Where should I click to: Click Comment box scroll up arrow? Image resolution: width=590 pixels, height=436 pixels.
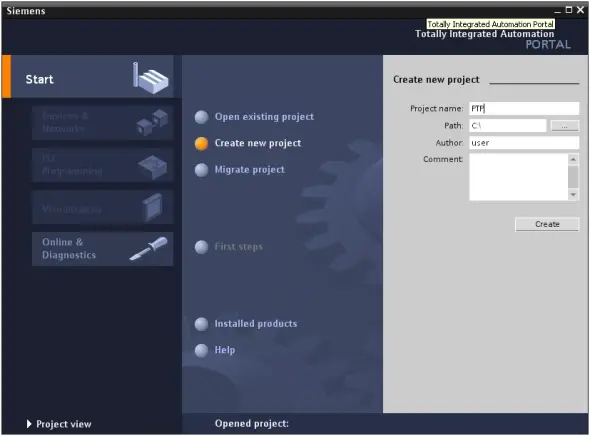pos(573,159)
